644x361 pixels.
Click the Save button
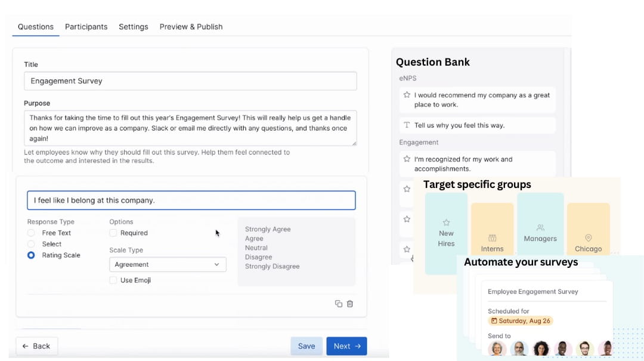pos(306,346)
